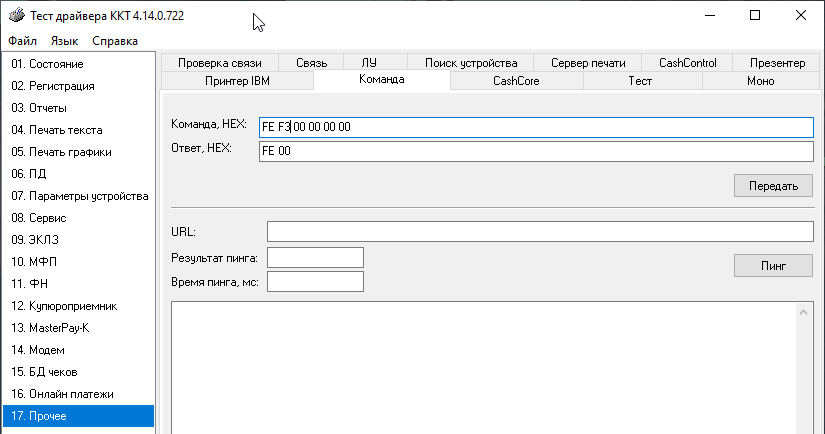Open 07. Параметры устройства section

pyautogui.click(x=78, y=196)
